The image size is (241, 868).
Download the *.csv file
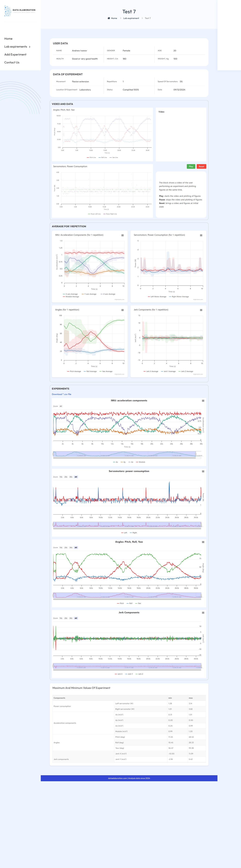pyautogui.click(x=61, y=394)
